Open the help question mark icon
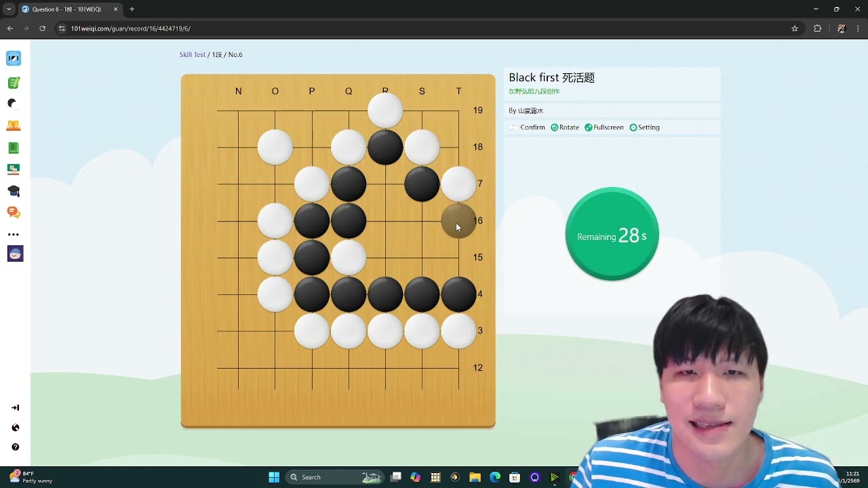868x488 pixels. 16,447
